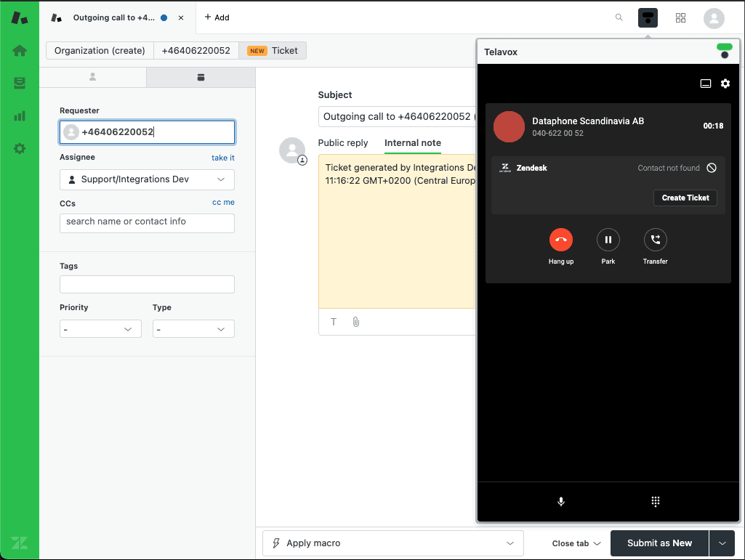The image size is (745, 560).
Task: Open the Priority dropdown
Action: coord(101,329)
